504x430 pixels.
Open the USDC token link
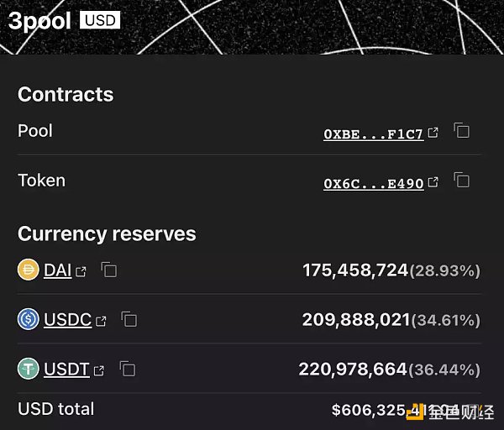67,320
